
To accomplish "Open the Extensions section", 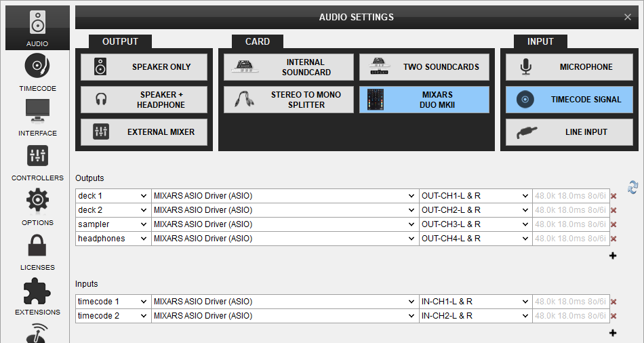I will pyautogui.click(x=37, y=297).
